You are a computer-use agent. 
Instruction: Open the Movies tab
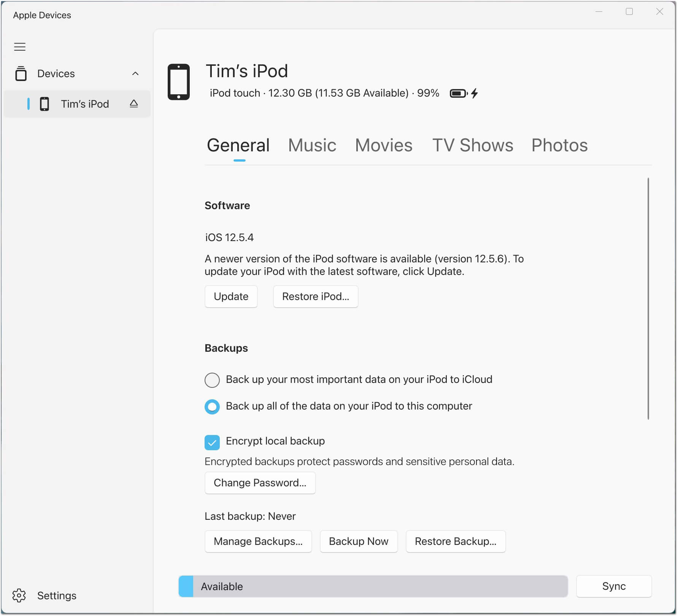tap(384, 145)
